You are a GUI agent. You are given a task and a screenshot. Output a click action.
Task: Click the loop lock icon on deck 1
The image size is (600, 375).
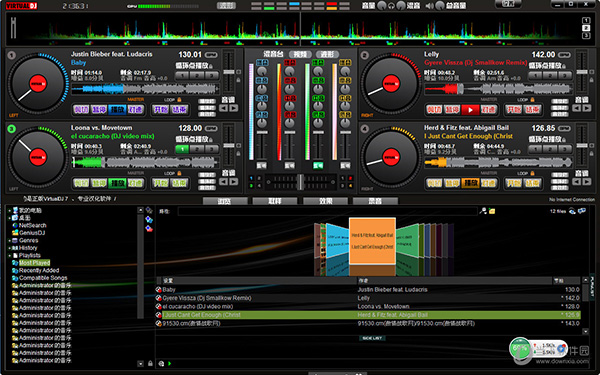[179, 100]
